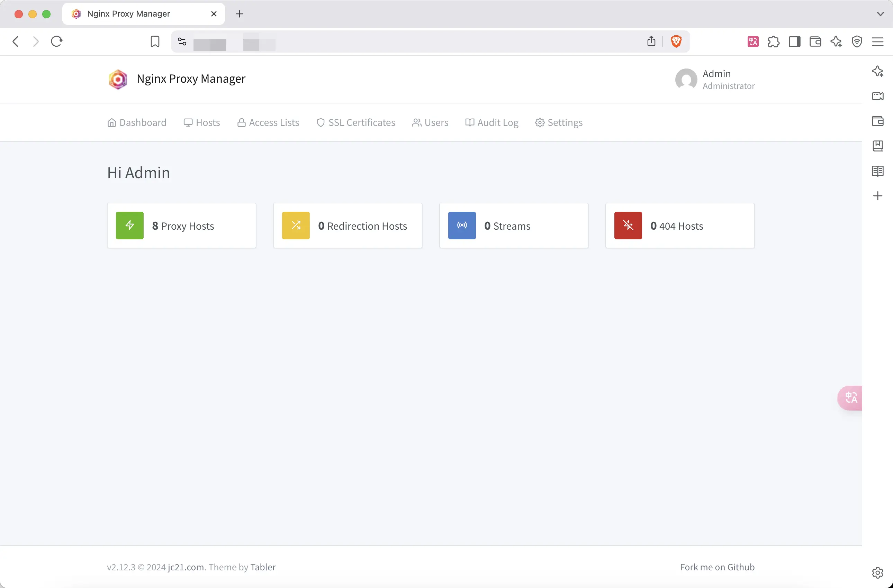Click the floating pink translate button
The width and height of the screenshot is (893, 588).
(850, 397)
